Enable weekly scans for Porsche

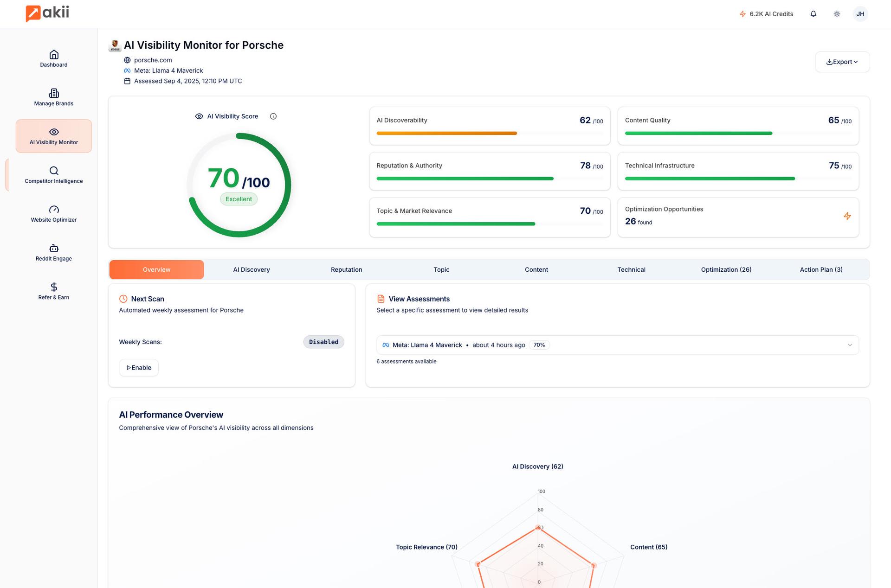138,367
